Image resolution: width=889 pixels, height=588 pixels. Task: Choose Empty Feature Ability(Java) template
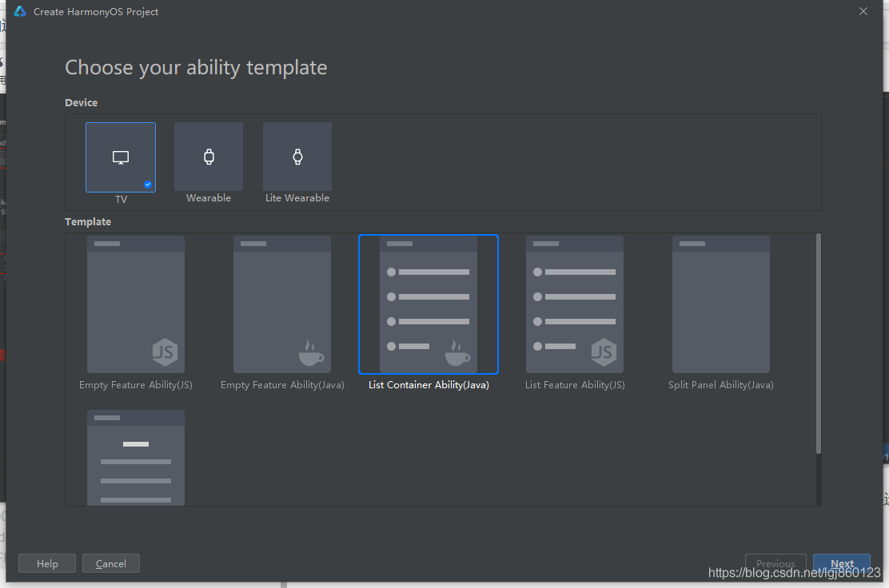click(x=282, y=304)
